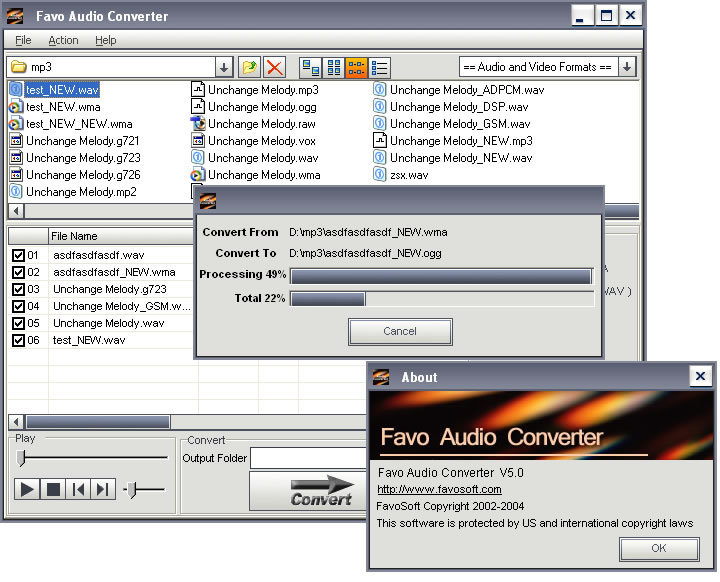Close the About dialog
Image resolution: width=720 pixels, height=582 pixels.
pos(700,376)
